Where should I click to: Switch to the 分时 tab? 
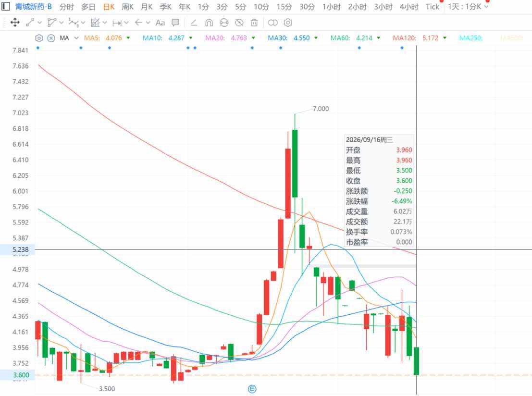(x=66, y=7)
